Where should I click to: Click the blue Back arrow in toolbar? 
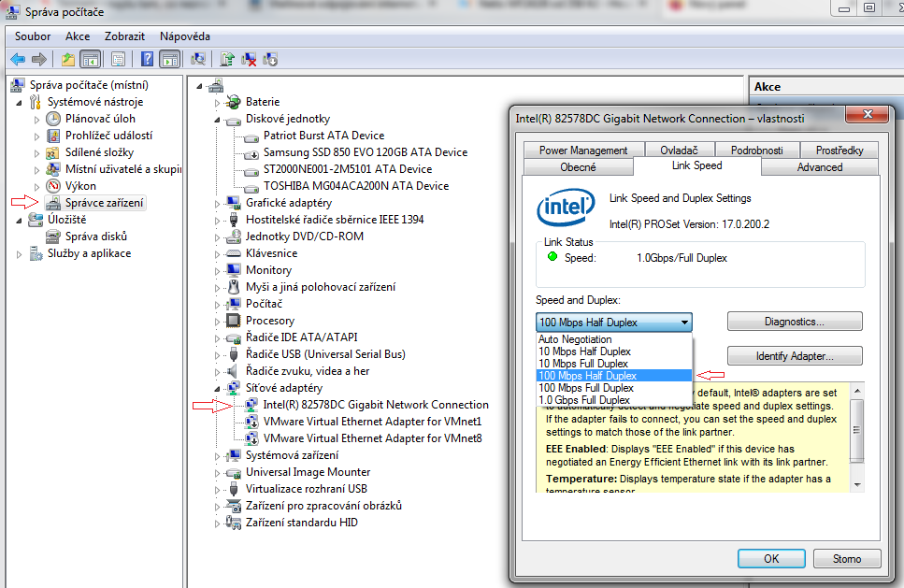(18, 60)
